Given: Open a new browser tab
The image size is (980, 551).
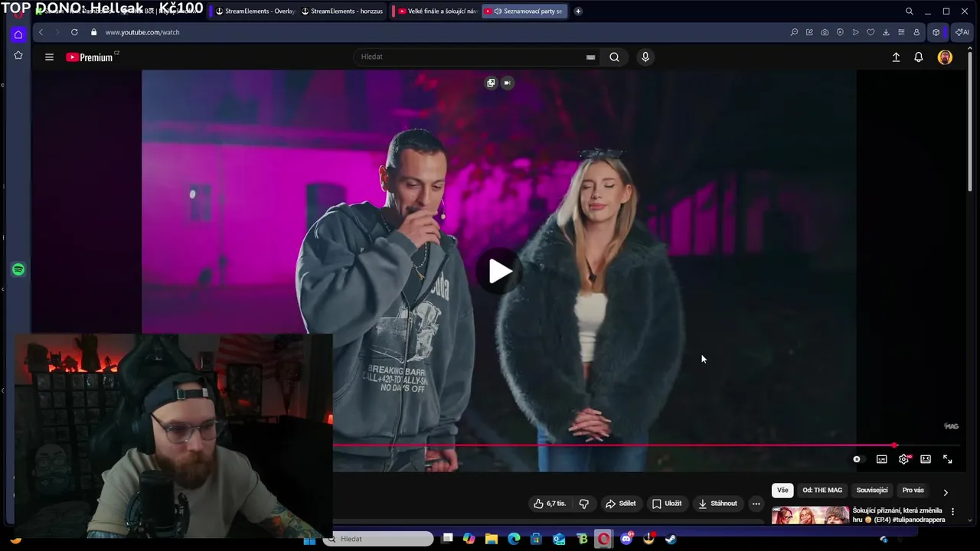Looking at the screenshot, I should 578,11.
